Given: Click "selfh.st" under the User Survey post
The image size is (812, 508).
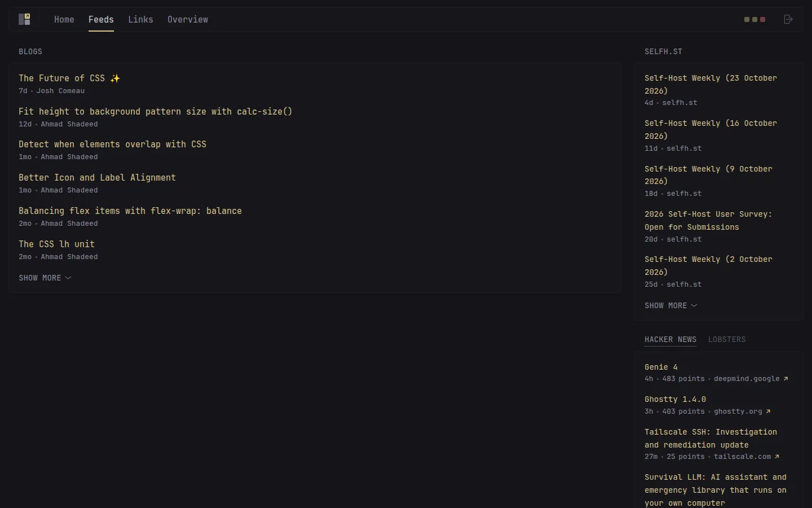Looking at the screenshot, I should (684, 239).
